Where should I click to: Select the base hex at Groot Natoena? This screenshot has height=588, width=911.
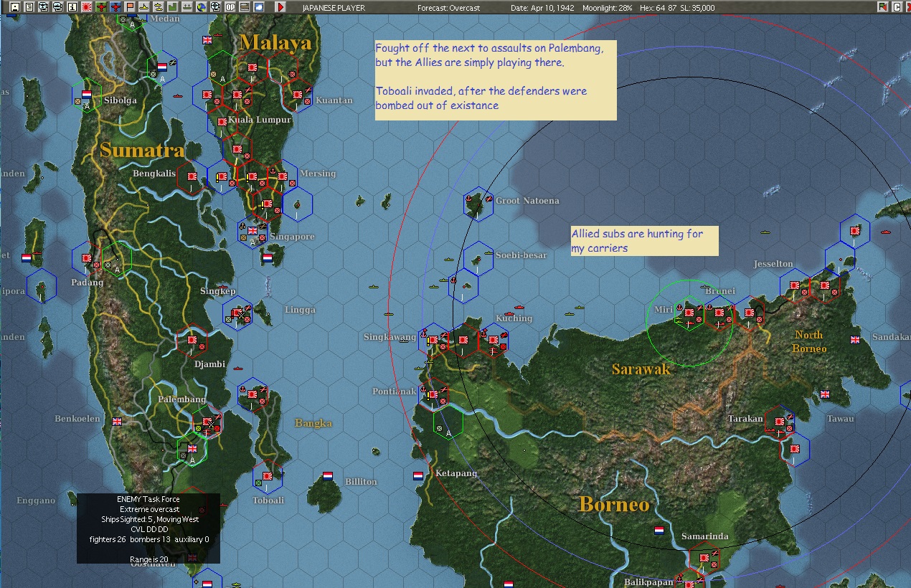[478, 204]
